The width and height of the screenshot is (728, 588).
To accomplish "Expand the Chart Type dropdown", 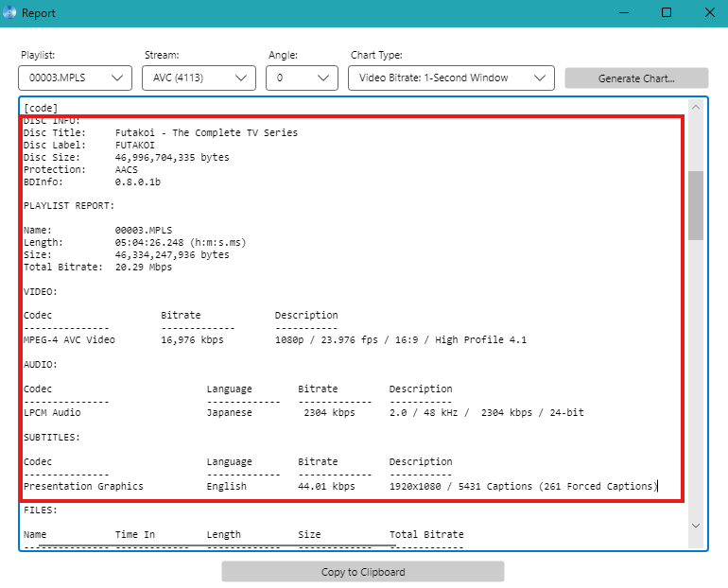I will 450,78.
